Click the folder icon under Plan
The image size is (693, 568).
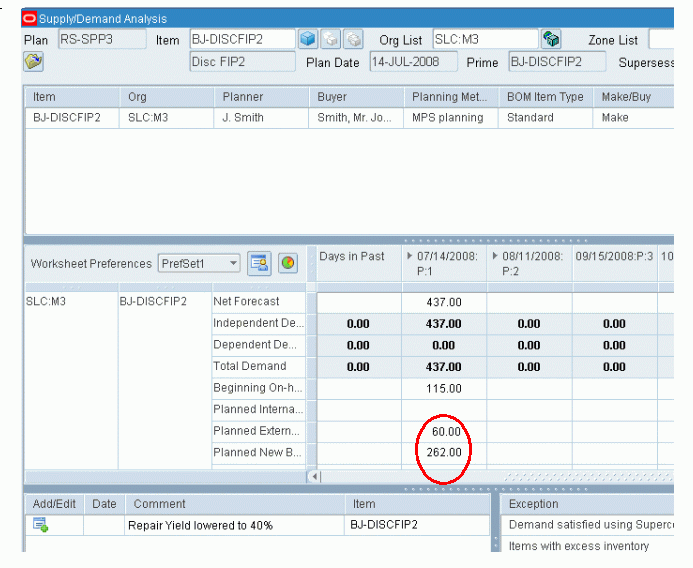[33, 61]
